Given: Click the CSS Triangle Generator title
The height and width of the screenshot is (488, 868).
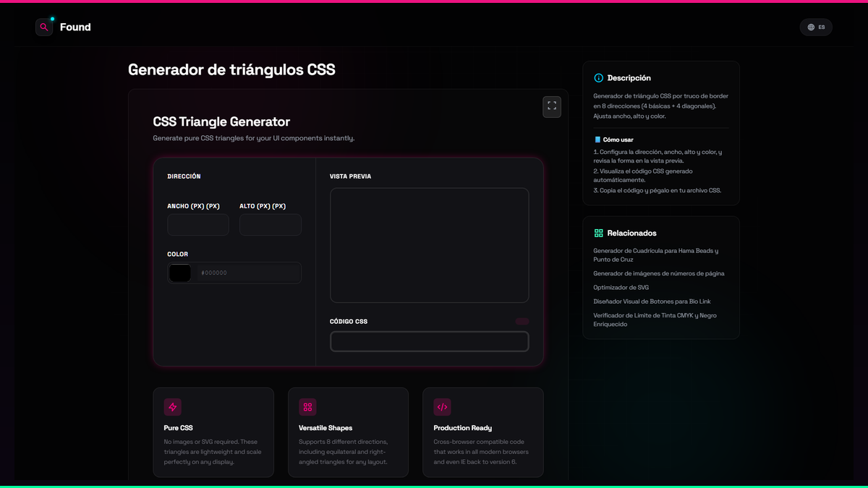Looking at the screenshot, I should [221, 122].
